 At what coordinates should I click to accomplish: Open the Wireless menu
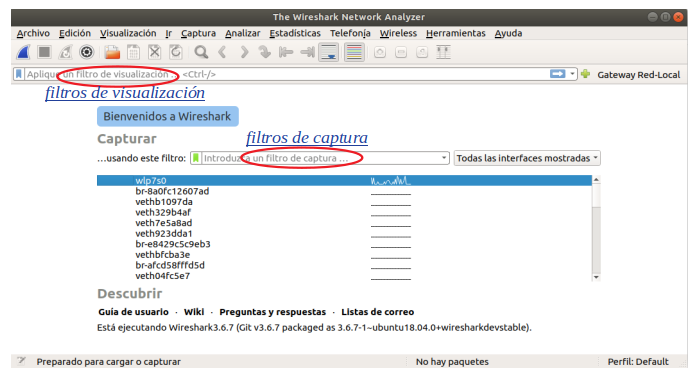[x=398, y=33]
